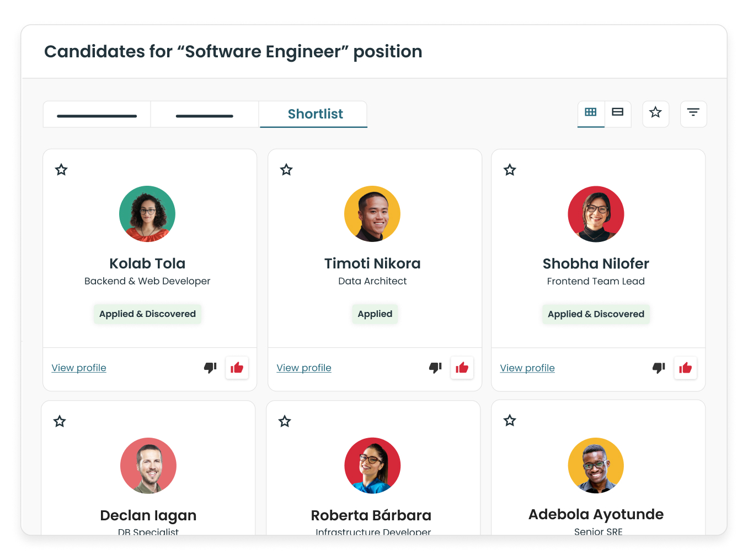The image size is (748, 560).
Task: Click Shobha Nilofer's Applied & Discovered badge
Action: click(x=596, y=314)
